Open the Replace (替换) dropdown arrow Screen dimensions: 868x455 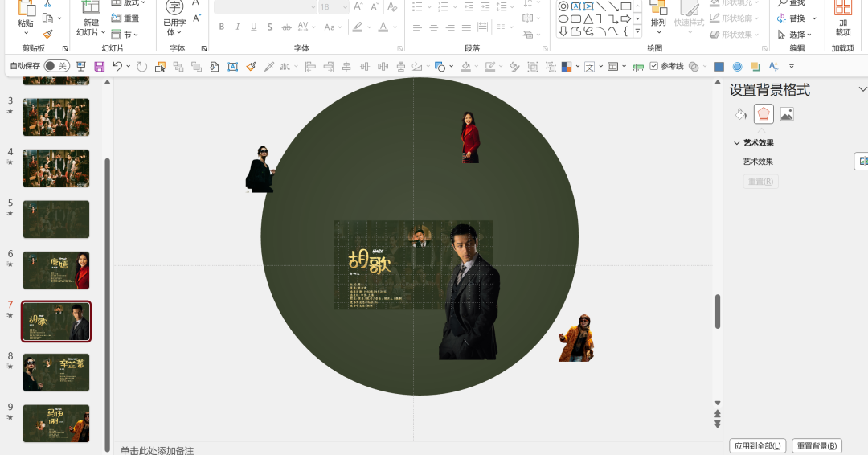tap(814, 18)
